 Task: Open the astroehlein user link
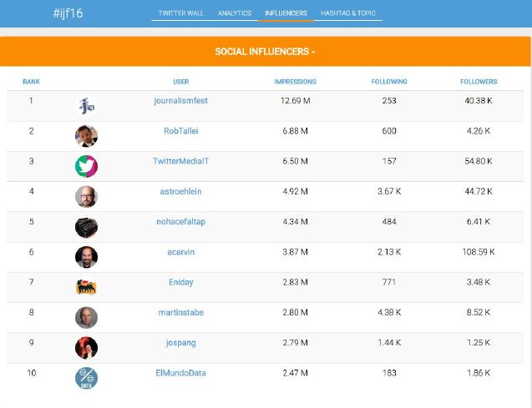(x=181, y=191)
